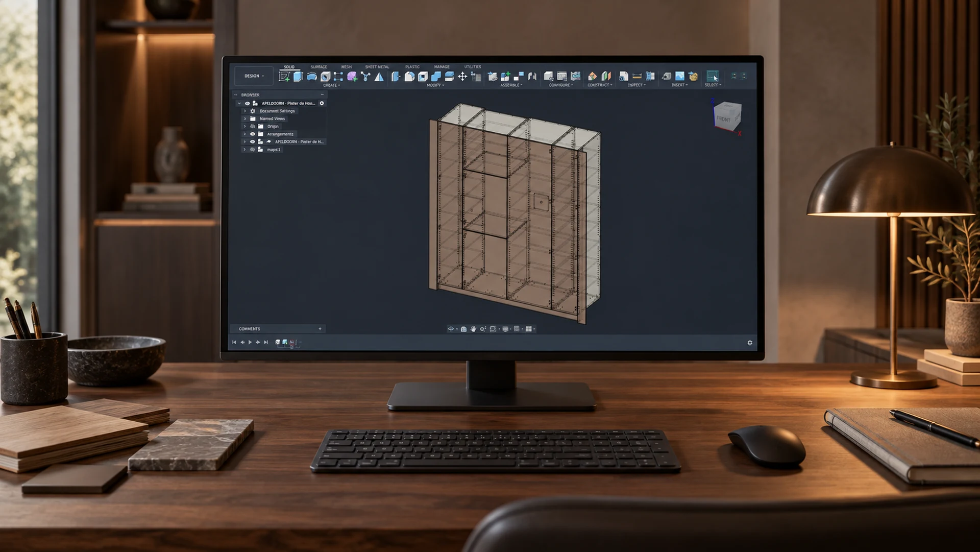
Task: Expand the maps:1 component
Action: [244, 150]
